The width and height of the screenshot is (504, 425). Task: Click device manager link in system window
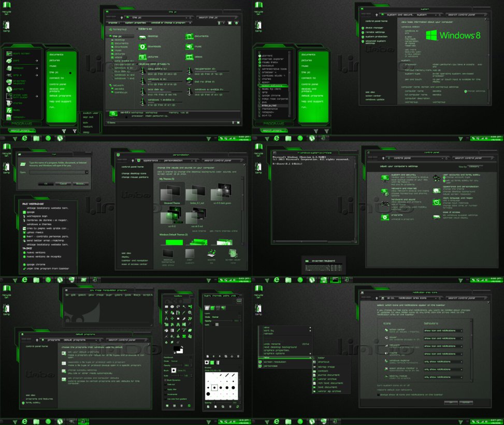pos(374,28)
